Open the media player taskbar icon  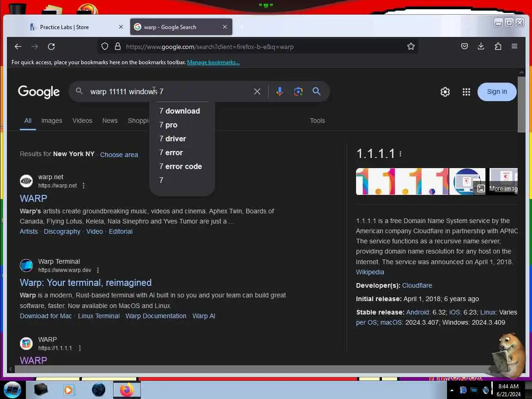click(68, 390)
